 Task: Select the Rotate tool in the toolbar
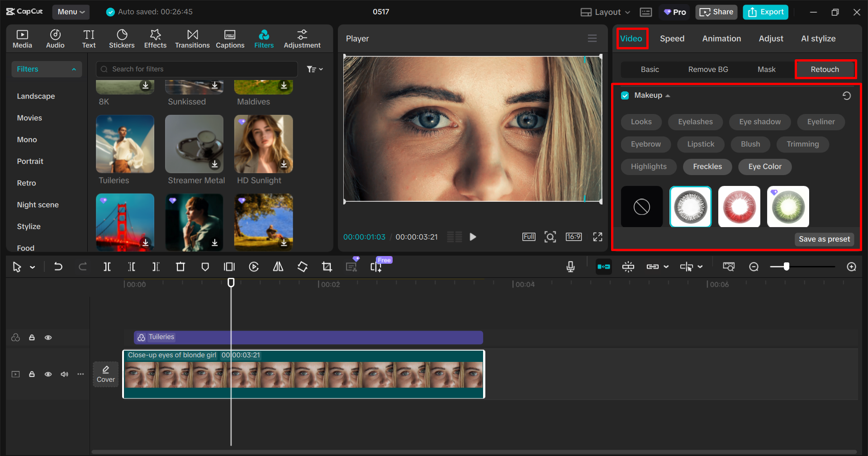302,266
